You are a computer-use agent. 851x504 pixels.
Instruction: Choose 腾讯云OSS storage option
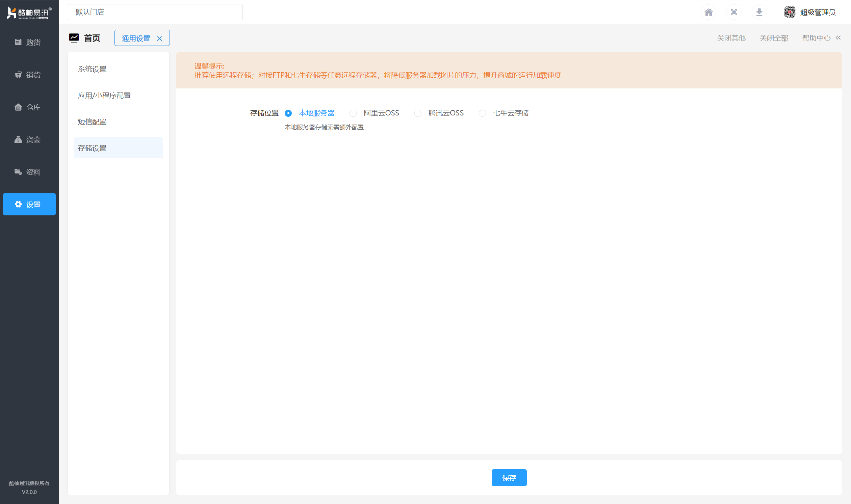pyautogui.click(x=417, y=113)
